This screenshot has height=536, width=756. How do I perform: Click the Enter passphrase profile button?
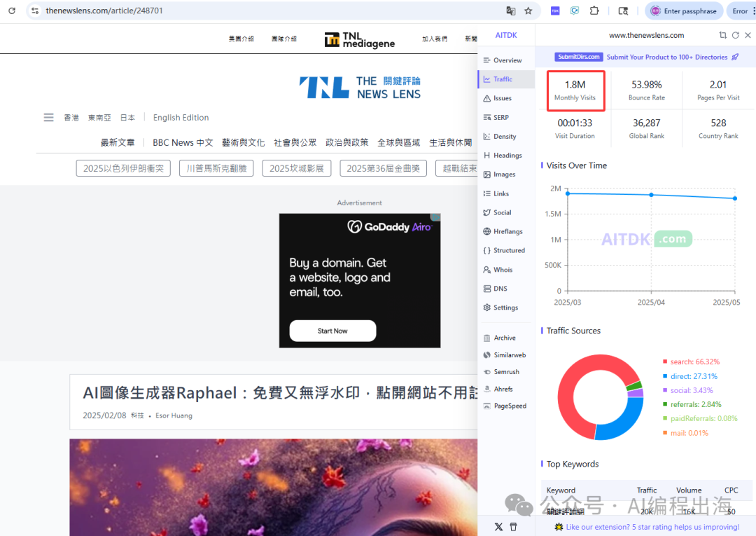tap(684, 11)
